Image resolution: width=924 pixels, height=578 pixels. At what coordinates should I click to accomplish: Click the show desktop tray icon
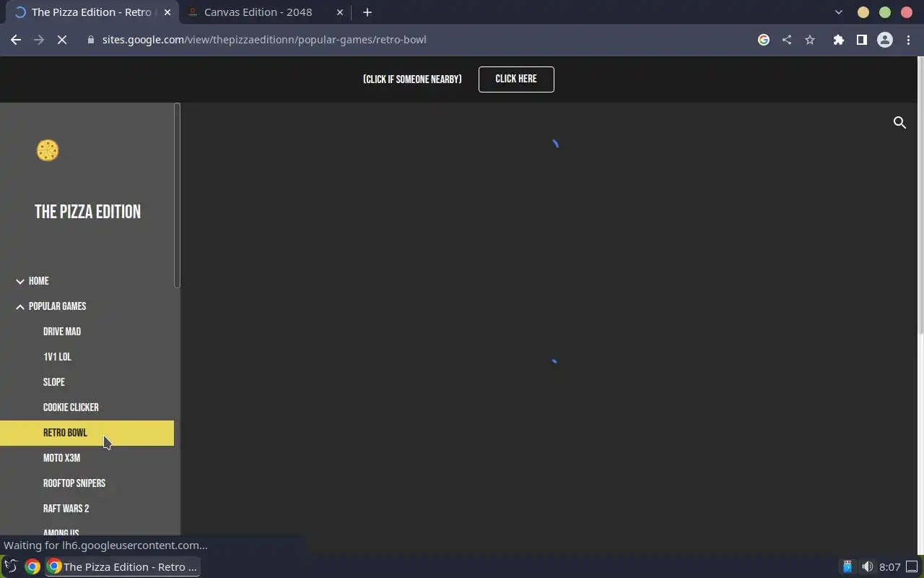tap(912, 566)
